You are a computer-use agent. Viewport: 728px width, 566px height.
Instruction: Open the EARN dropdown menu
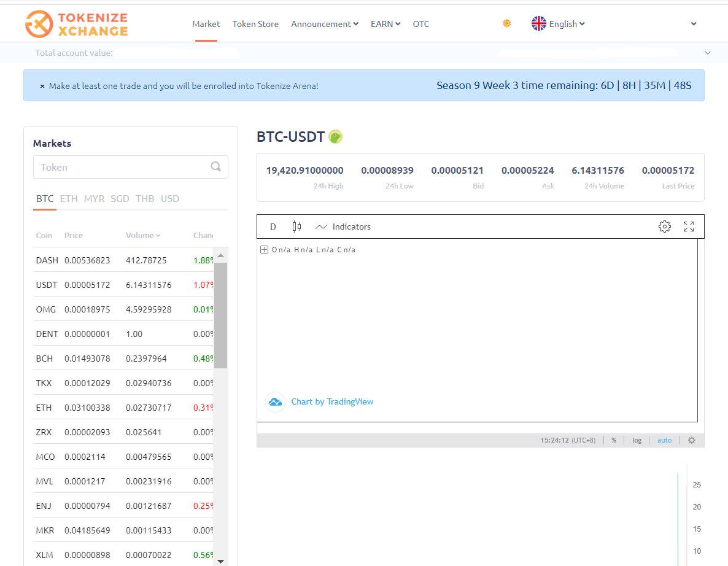coord(385,24)
